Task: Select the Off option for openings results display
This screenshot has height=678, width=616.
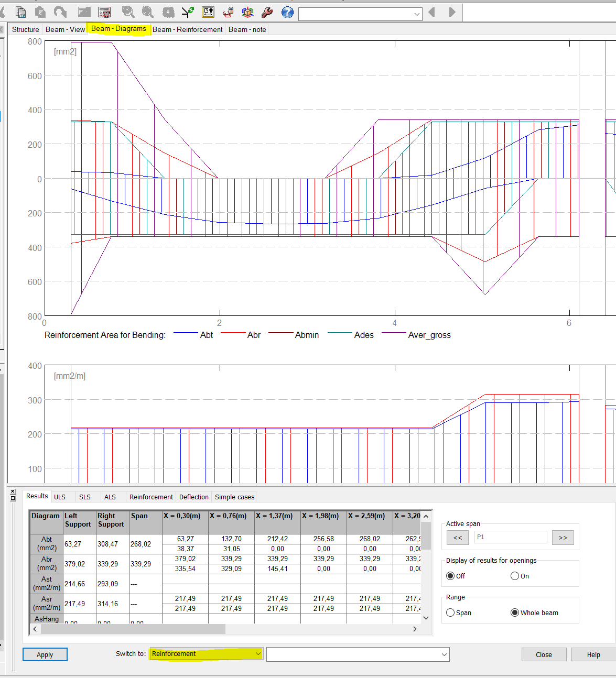Action: click(450, 575)
